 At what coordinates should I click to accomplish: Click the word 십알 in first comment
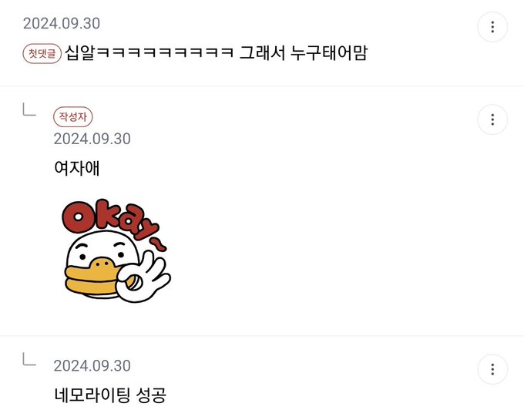80,53
